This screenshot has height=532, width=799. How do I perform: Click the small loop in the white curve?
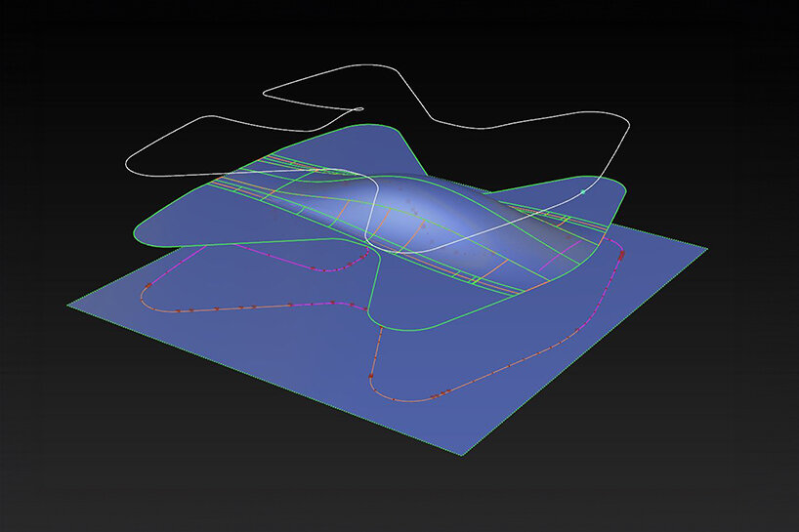[359, 109]
